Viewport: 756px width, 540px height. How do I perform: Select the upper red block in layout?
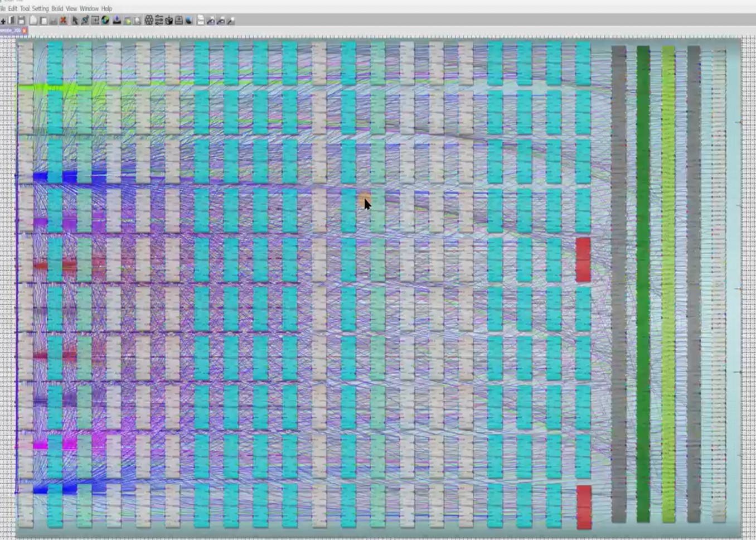(x=583, y=259)
